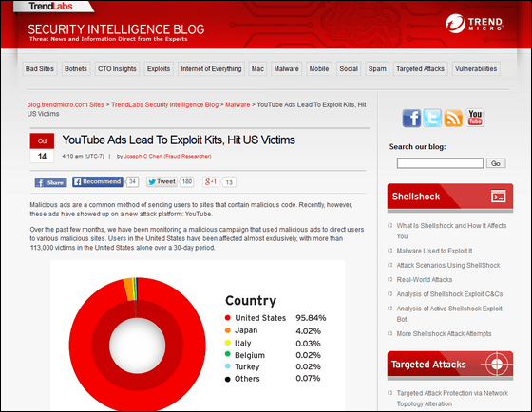This screenshot has height=412, width=532.
Task: Click the article title YouTube Ads Lead To Exploit Kits
Action: (x=179, y=140)
